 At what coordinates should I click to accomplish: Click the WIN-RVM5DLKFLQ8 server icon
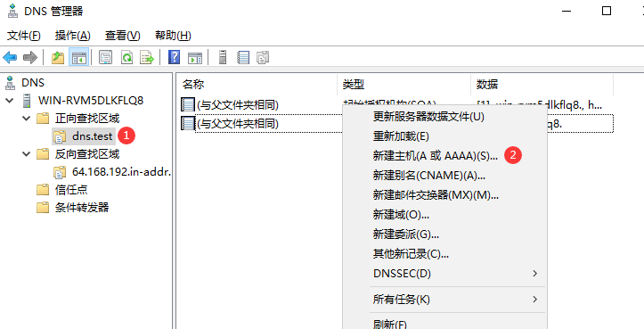click(x=27, y=101)
